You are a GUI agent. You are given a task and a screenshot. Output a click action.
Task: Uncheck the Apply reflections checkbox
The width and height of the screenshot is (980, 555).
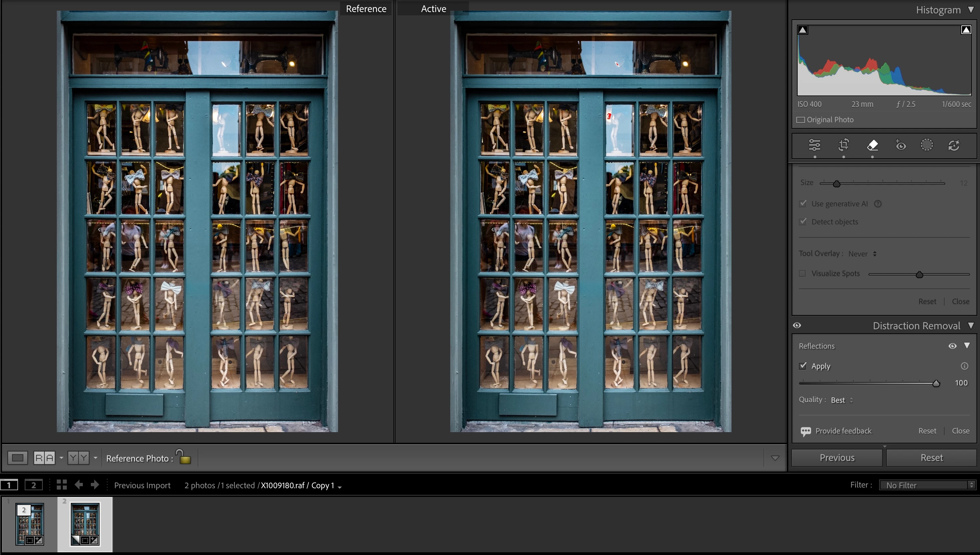click(803, 366)
